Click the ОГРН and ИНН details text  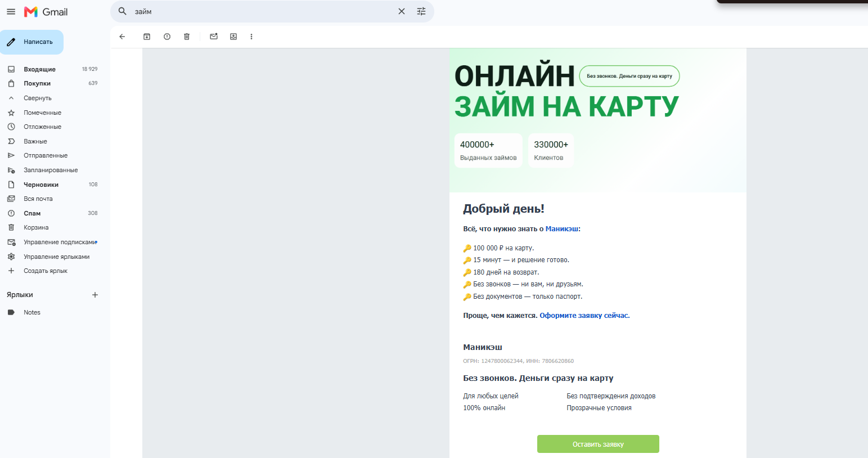pos(518,361)
